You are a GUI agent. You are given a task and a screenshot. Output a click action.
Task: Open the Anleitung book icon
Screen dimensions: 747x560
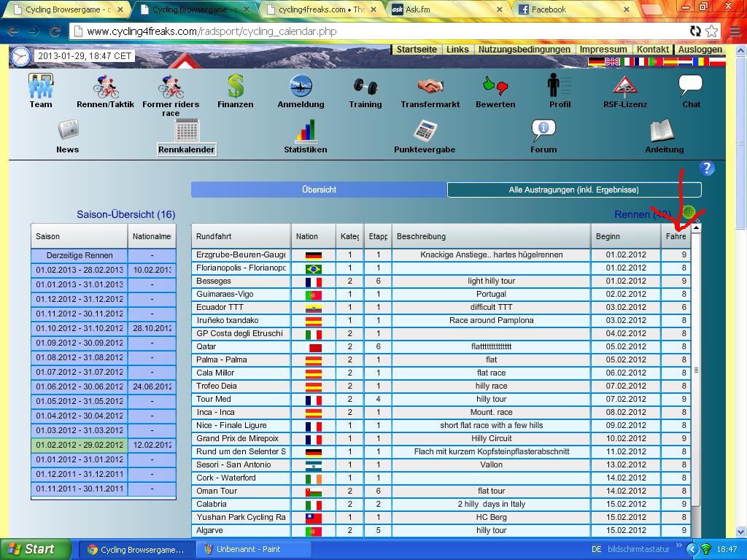click(663, 131)
